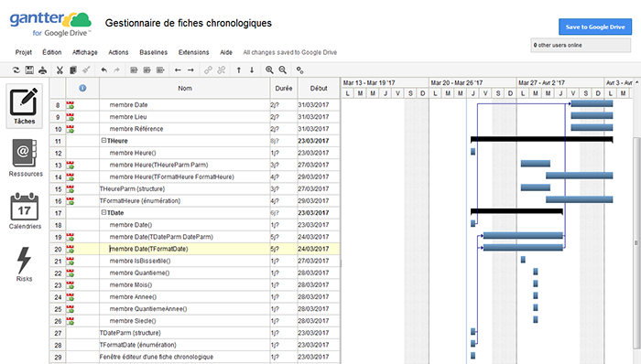The image size is (641, 364).
Task: Open the Calendriers sidebar view
Action: point(25,210)
